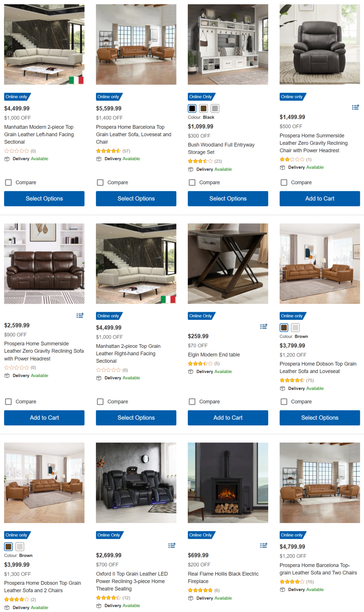
Task: Add the Elgin Modern End table to cart
Action: coord(228,418)
